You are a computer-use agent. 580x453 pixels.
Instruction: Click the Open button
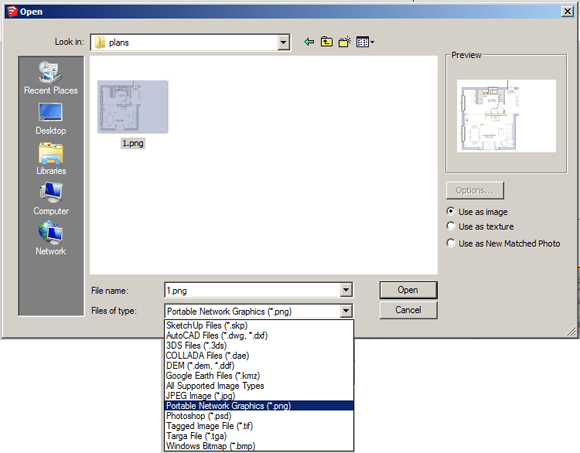(x=408, y=290)
